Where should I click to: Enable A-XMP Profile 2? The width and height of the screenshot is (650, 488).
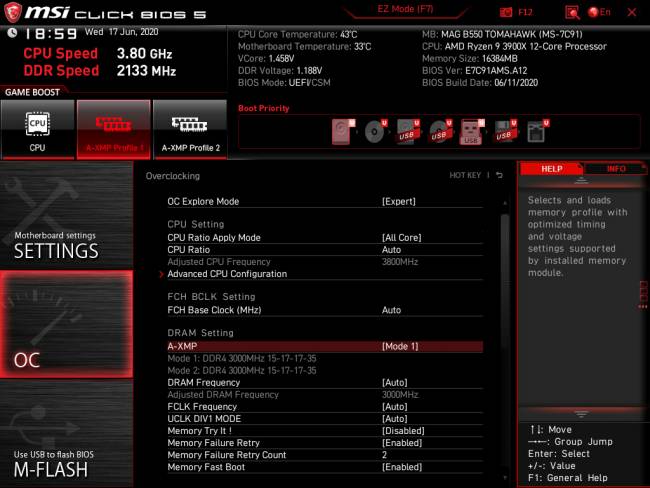(x=189, y=130)
